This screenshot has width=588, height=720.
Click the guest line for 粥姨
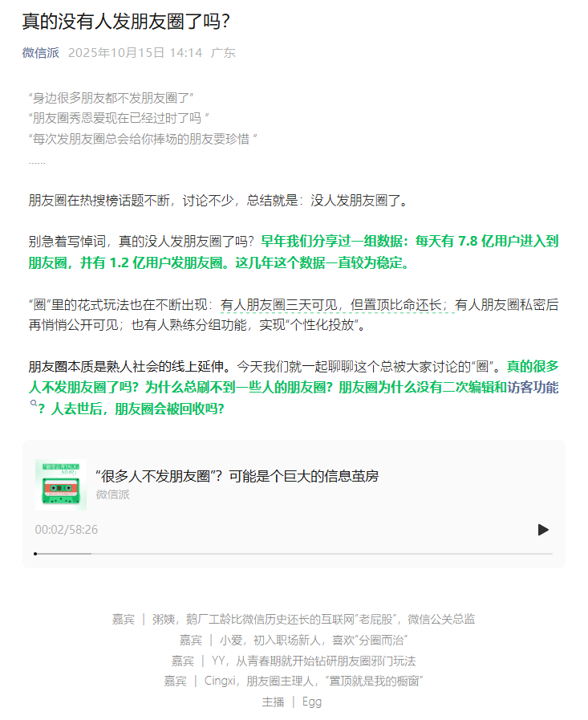tap(294, 620)
